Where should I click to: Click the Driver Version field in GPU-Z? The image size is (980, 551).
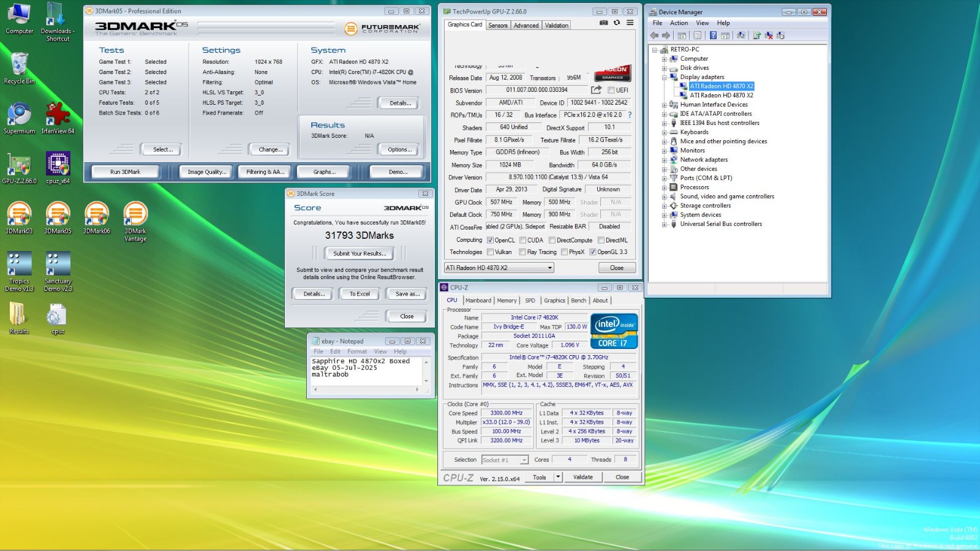[x=559, y=177]
